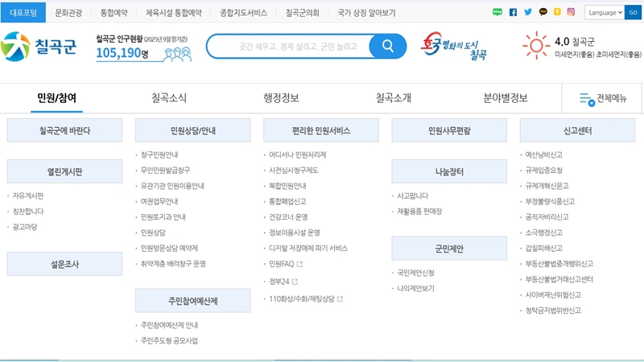Open the yellow Kakao Story icon
The width and height of the screenshot is (644, 362).
point(557,12)
